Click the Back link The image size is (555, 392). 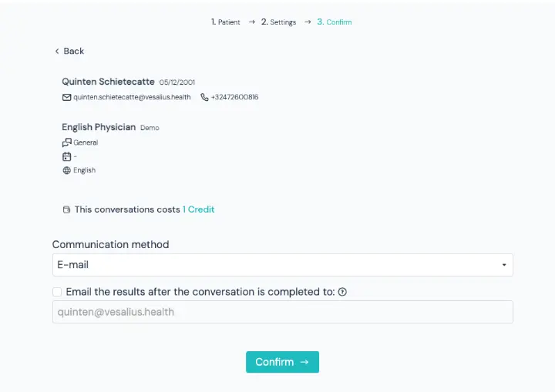coord(69,52)
